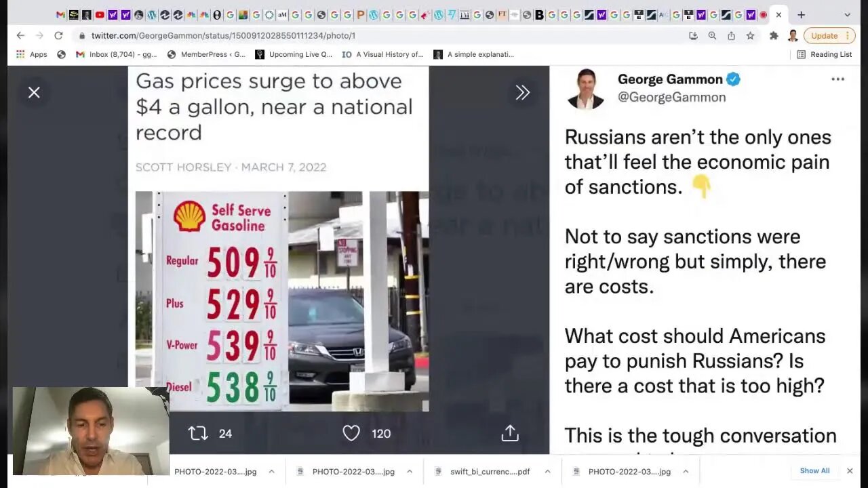Like the tweet with 120 likes
The height and width of the screenshot is (488, 868).
[351, 433]
